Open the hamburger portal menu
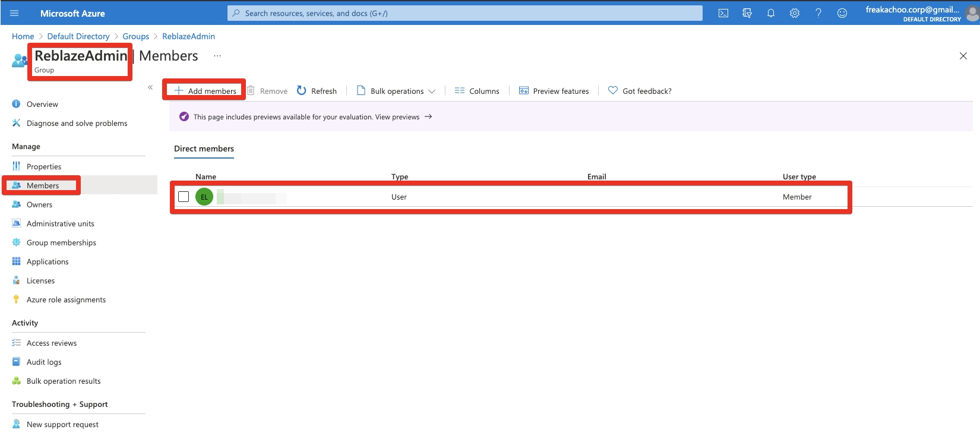This screenshot has width=980, height=439. click(14, 13)
